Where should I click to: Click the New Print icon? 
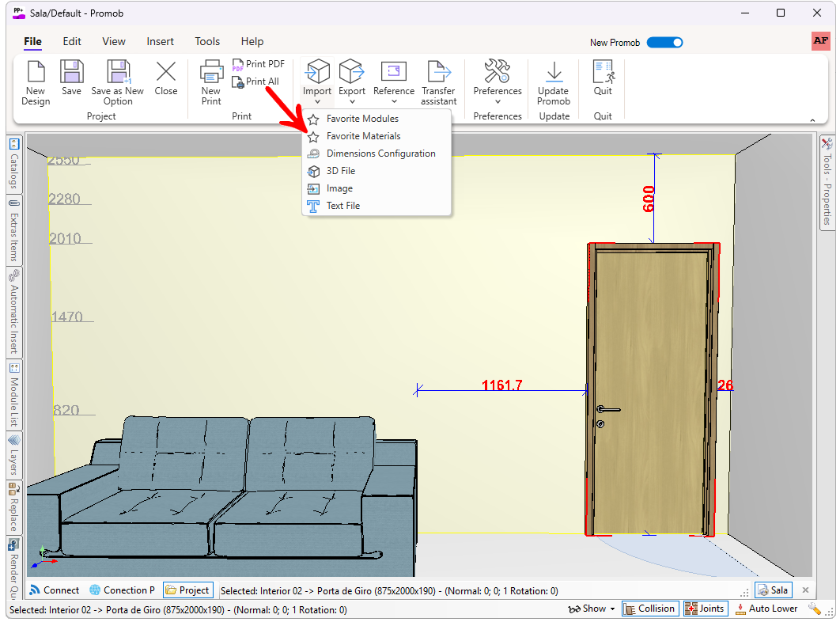tap(211, 72)
